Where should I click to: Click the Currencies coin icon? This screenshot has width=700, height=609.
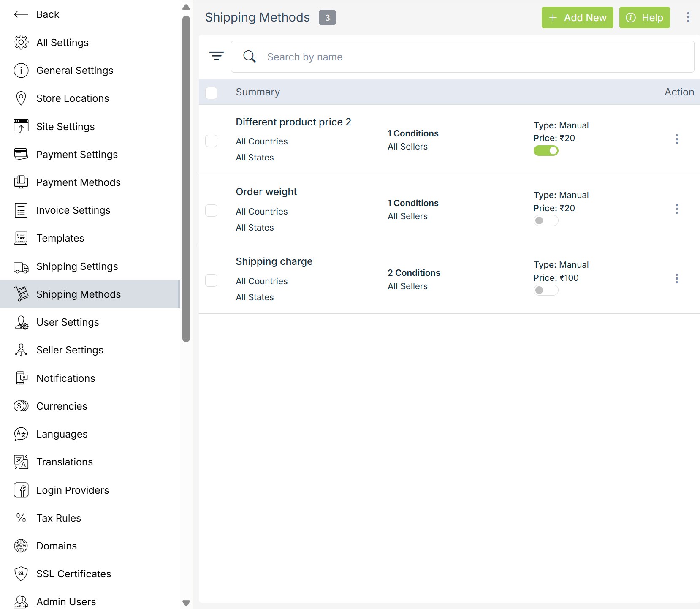pos(21,406)
